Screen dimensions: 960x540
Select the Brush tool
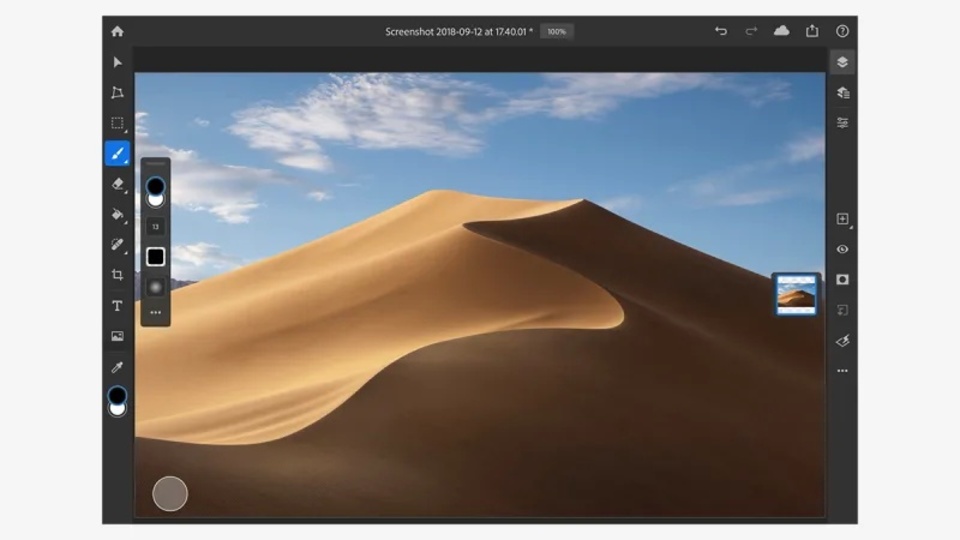click(x=117, y=153)
